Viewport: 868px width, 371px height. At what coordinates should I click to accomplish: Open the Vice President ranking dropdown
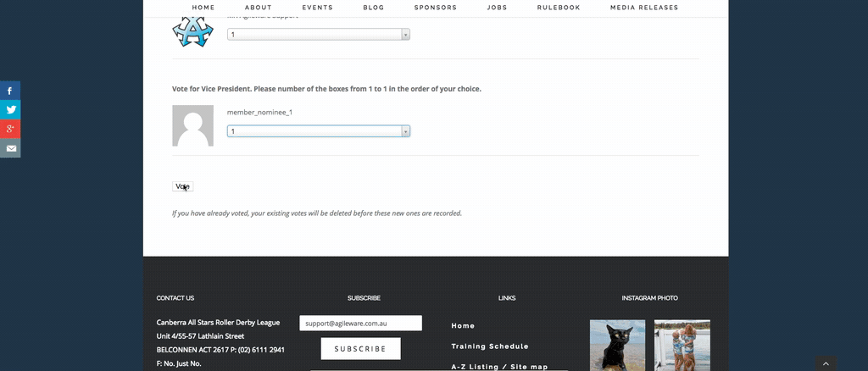click(318, 131)
